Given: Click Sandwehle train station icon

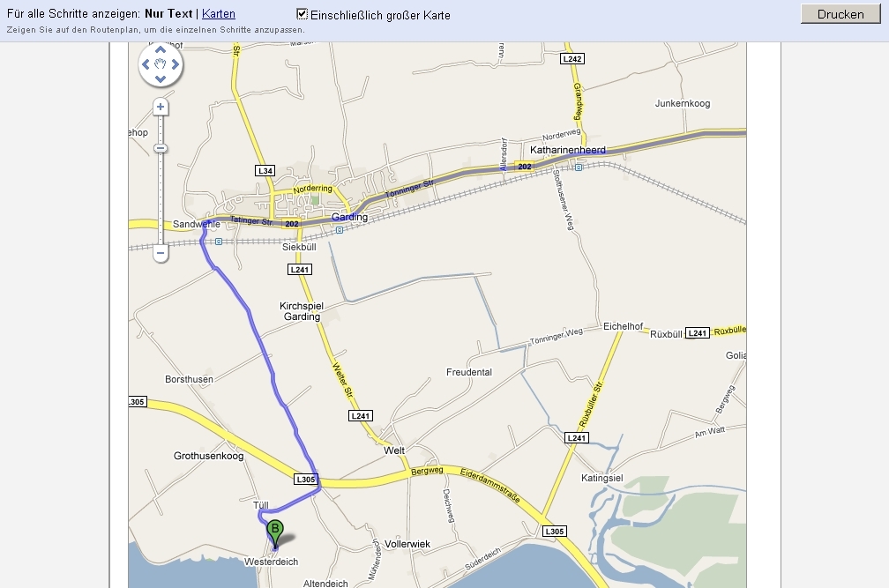Looking at the screenshot, I should [219, 242].
